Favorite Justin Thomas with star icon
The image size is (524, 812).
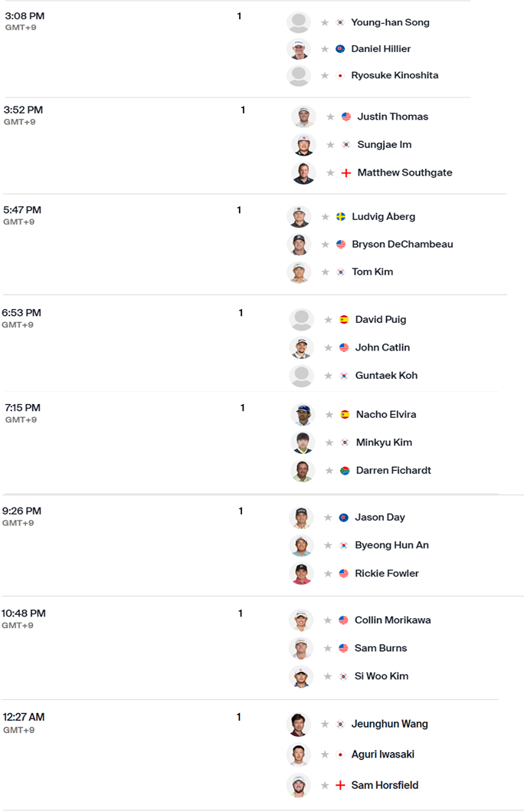click(330, 117)
